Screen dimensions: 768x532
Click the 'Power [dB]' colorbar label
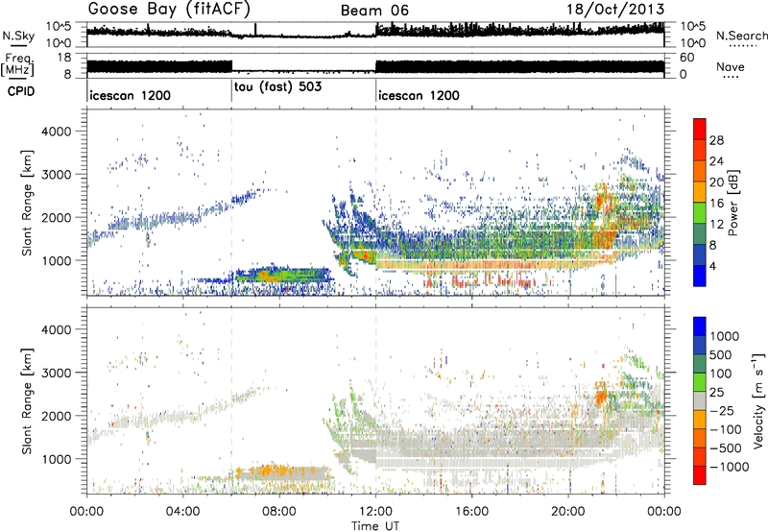click(733, 203)
